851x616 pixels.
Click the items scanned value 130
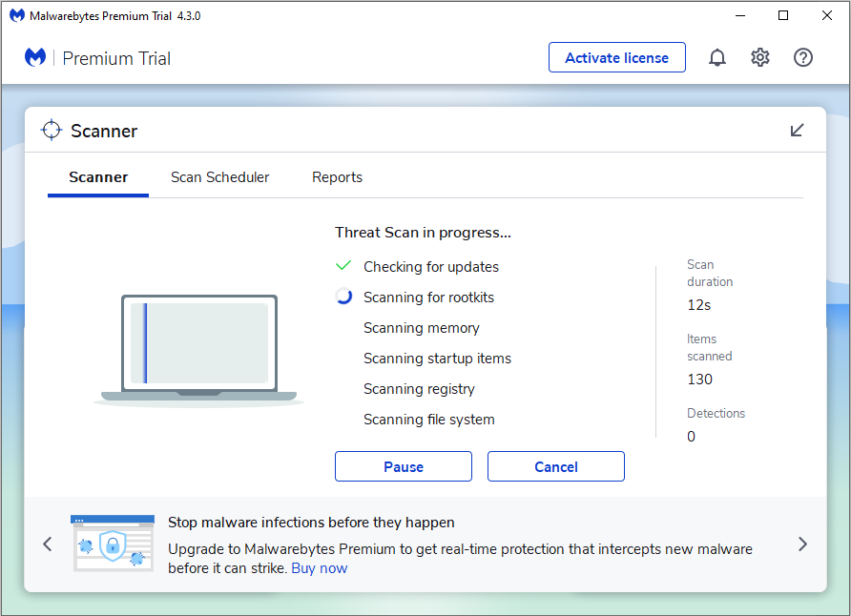point(699,379)
